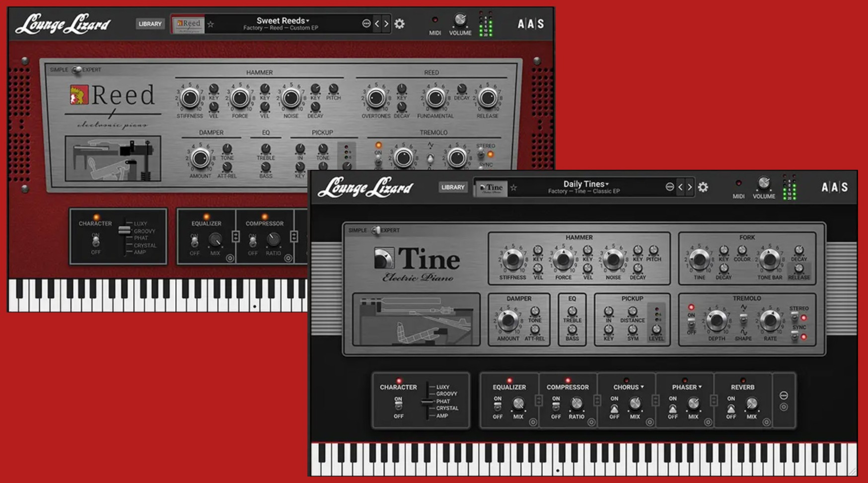Open preset options circle menu in Reed window
Screen dimensions: 868x483
point(366,23)
